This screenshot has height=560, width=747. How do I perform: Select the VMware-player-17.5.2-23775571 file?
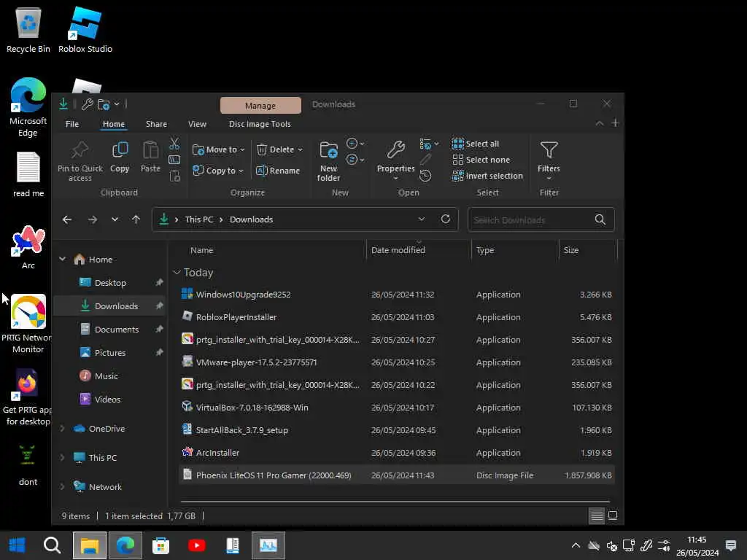pyautogui.click(x=396, y=362)
